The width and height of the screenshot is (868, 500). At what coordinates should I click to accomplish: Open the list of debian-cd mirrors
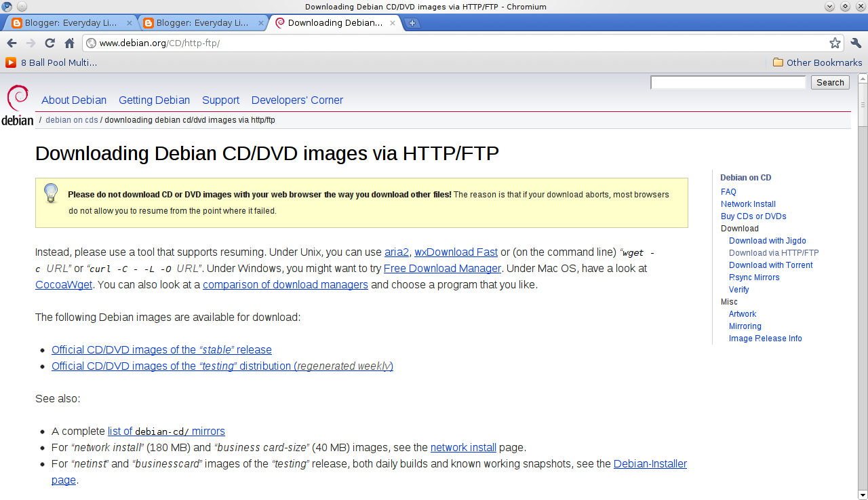pos(166,431)
